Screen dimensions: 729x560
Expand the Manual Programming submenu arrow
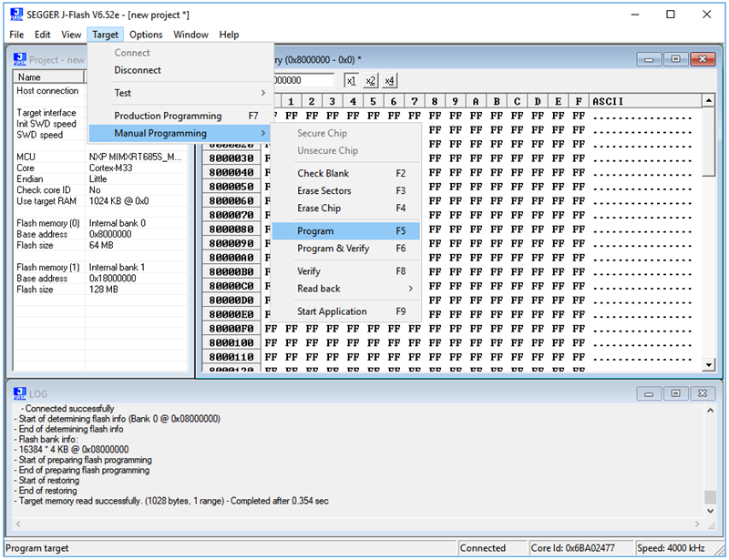263,133
